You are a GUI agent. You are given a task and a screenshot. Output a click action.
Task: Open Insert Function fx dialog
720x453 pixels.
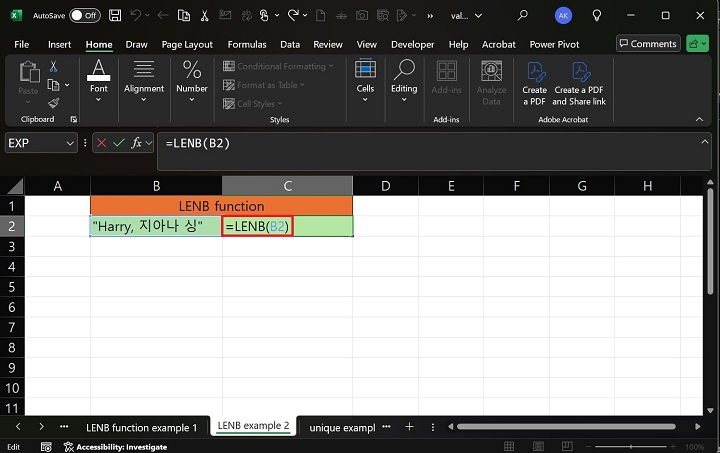click(x=137, y=143)
